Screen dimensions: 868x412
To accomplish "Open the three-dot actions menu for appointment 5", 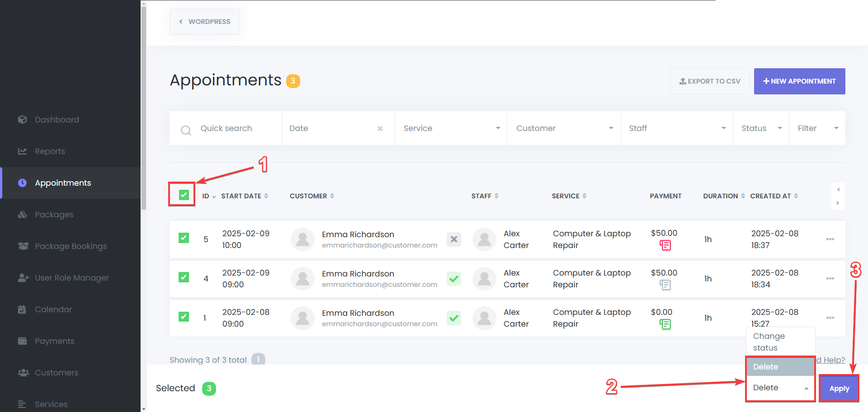I will [x=830, y=239].
